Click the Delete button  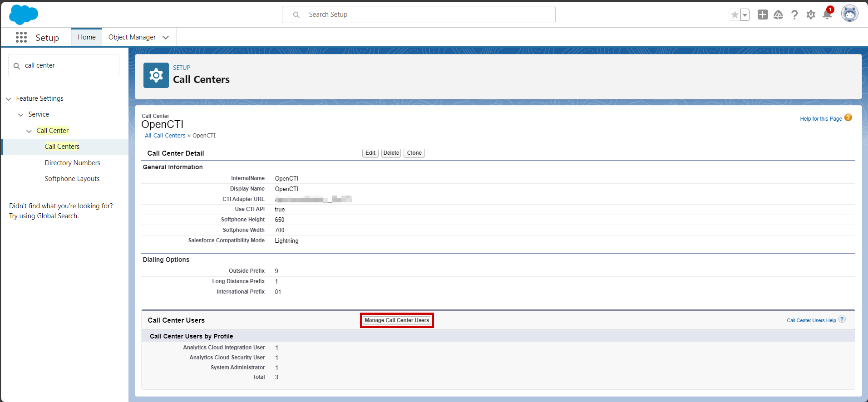pyautogui.click(x=391, y=153)
